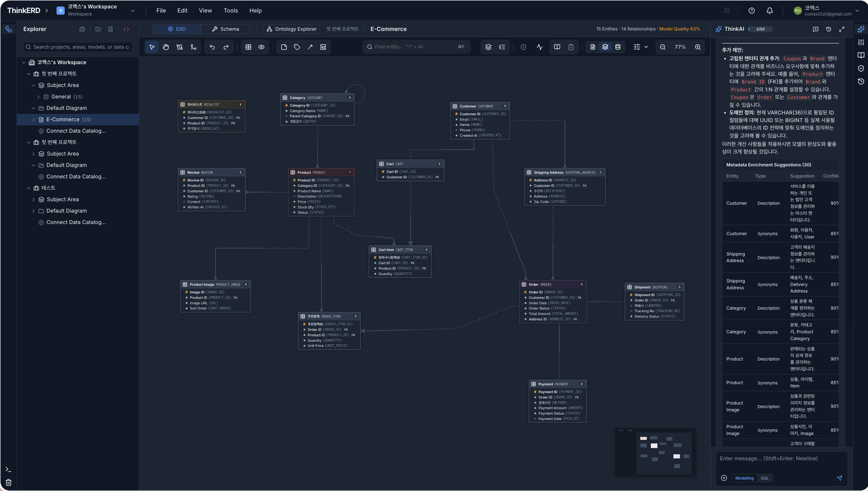The width and height of the screenshot is (868, 491).
Task: Open the notifications bell
Action: [x=770, y=10]
